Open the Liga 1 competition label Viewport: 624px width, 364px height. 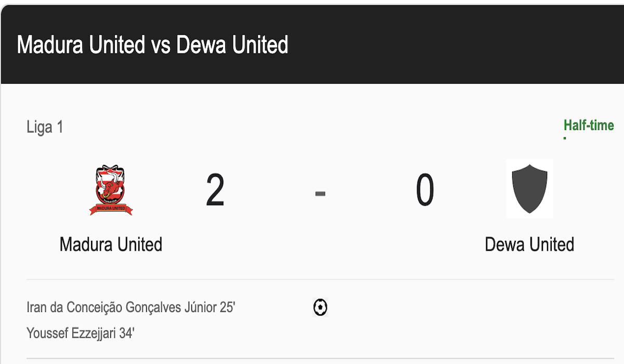point(45,127)
